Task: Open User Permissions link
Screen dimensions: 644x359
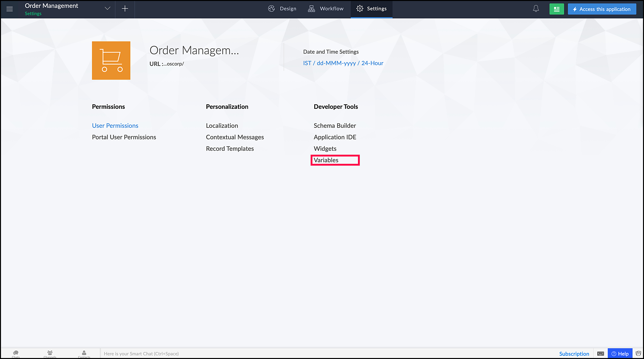Action: click(x=115, y=126)
